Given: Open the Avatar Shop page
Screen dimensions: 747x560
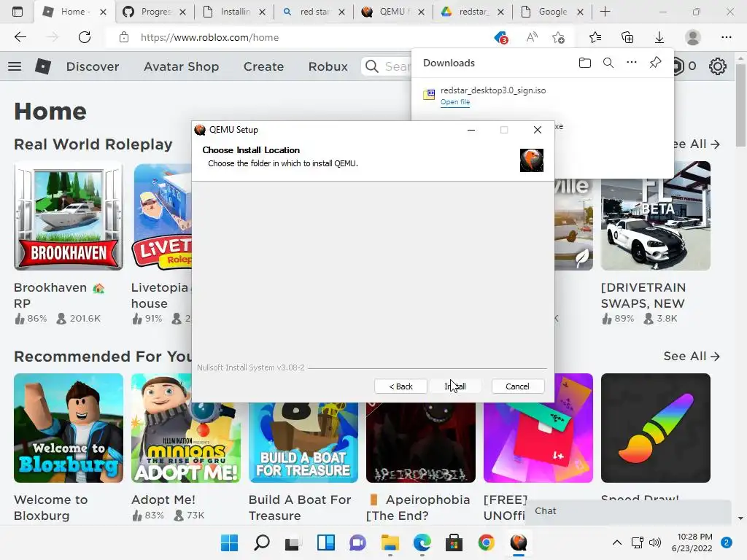Looking at the screenshot, I should [x=182, y=66].
